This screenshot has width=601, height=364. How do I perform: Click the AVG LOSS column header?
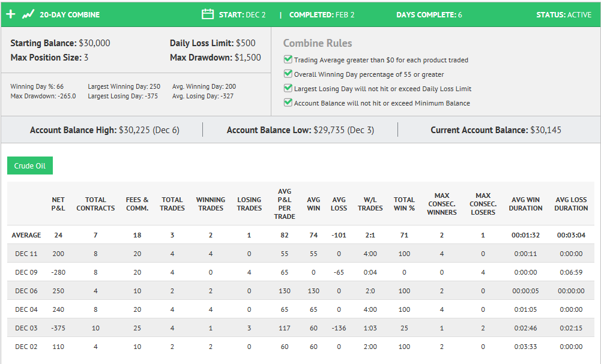(339, 204)
